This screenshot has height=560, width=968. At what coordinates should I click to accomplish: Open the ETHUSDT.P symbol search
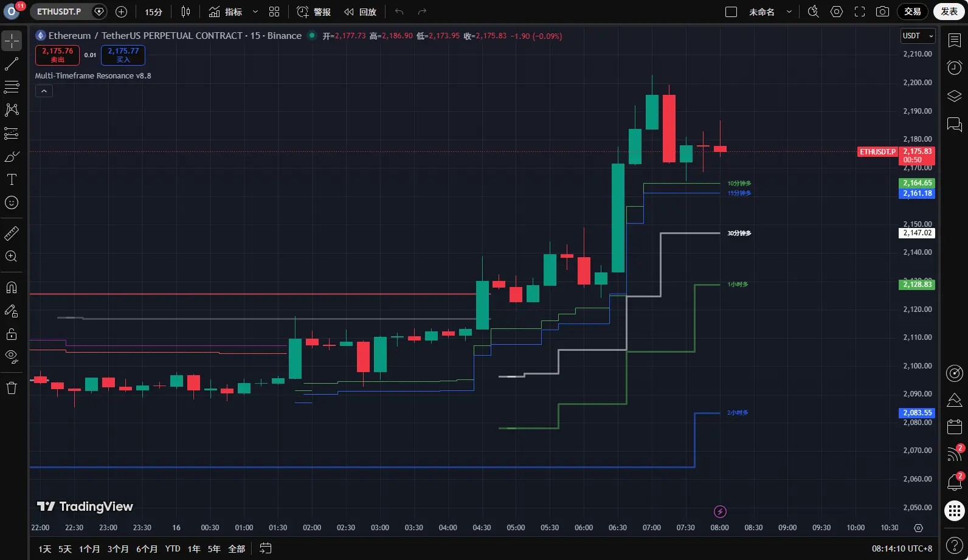(59, 12)
